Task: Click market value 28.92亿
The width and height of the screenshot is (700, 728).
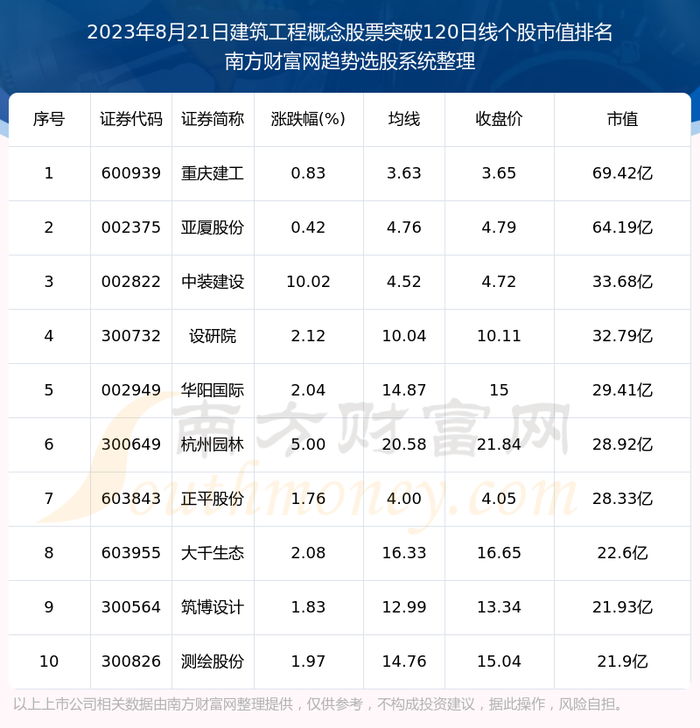Action: [622, 444]
